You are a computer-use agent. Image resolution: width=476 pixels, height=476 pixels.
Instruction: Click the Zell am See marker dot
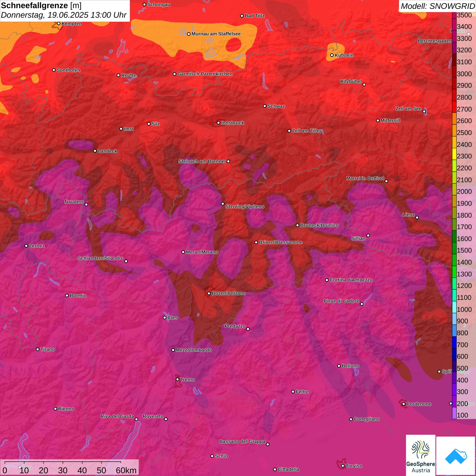424,112
